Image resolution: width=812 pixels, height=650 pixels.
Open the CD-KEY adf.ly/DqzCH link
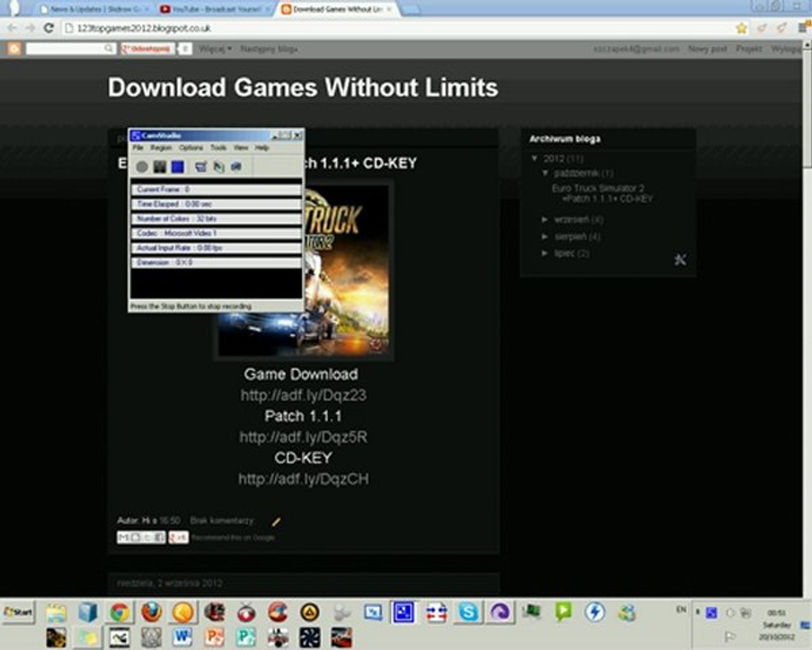tap(303, 479)
